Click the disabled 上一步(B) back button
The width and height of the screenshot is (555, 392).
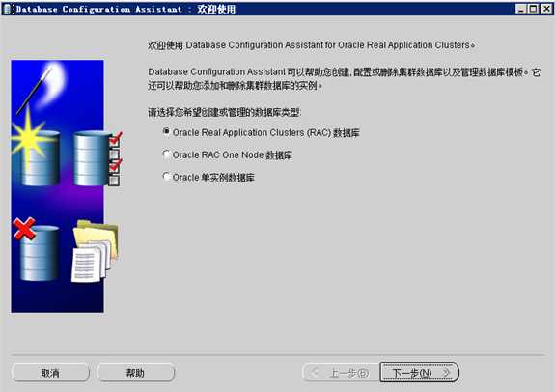click(341, 373)
